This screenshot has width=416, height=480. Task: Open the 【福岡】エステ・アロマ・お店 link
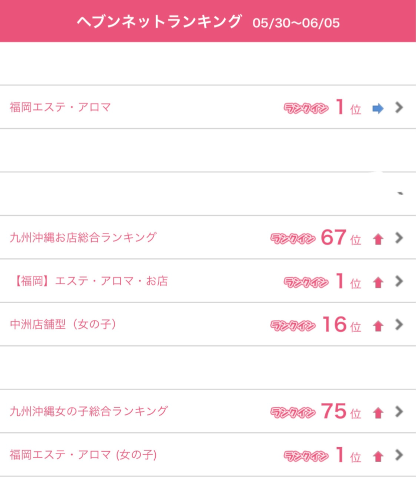click(89, 281)
